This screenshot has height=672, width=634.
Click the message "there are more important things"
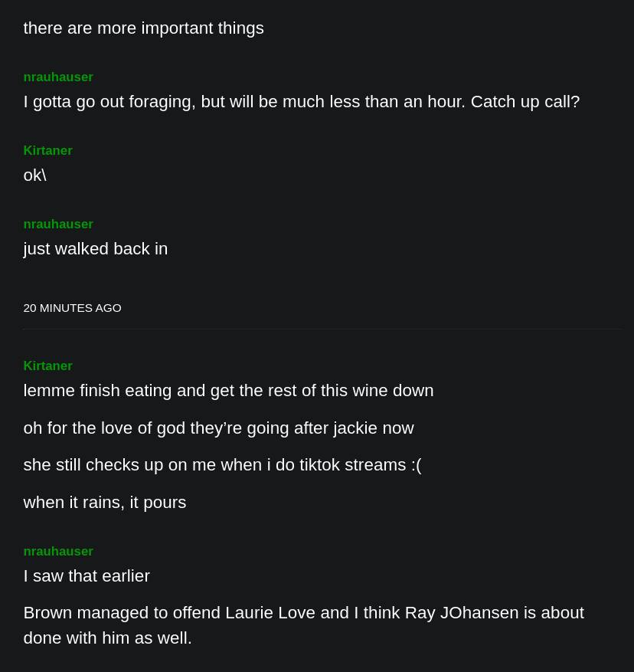click(143, 28)
